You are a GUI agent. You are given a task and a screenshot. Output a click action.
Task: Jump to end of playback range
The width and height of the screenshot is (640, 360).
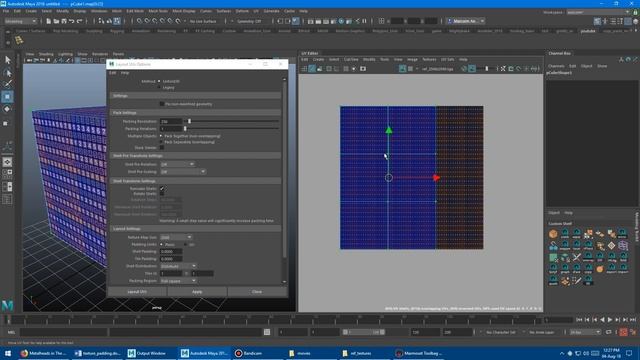click(x=633, y=320)
